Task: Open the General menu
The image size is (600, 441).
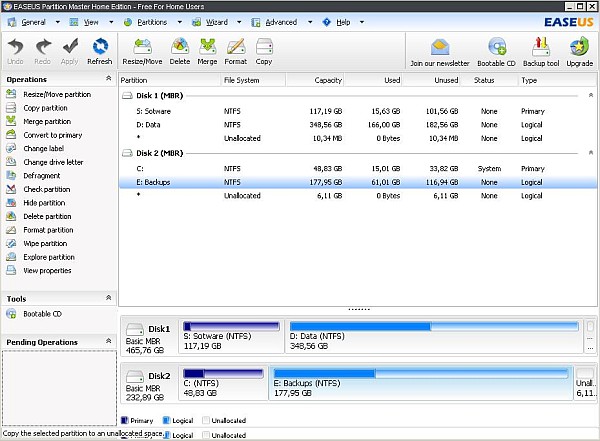Action: pos(33,22)
